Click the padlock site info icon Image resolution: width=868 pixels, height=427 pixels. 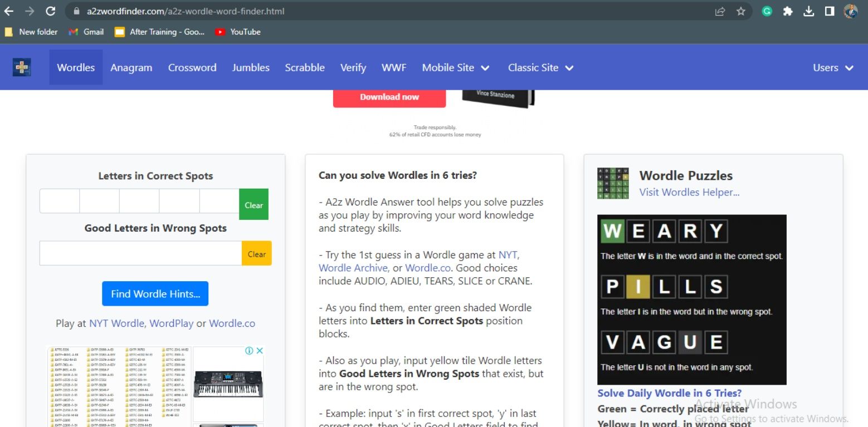pyautogui.click(x=76, y=11)
